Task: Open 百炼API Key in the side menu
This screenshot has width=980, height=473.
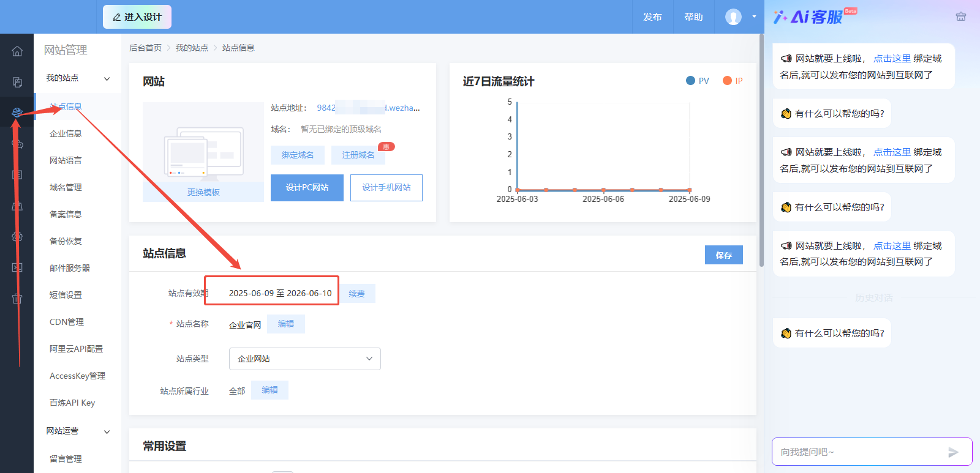Action: (x=72, y=403)
